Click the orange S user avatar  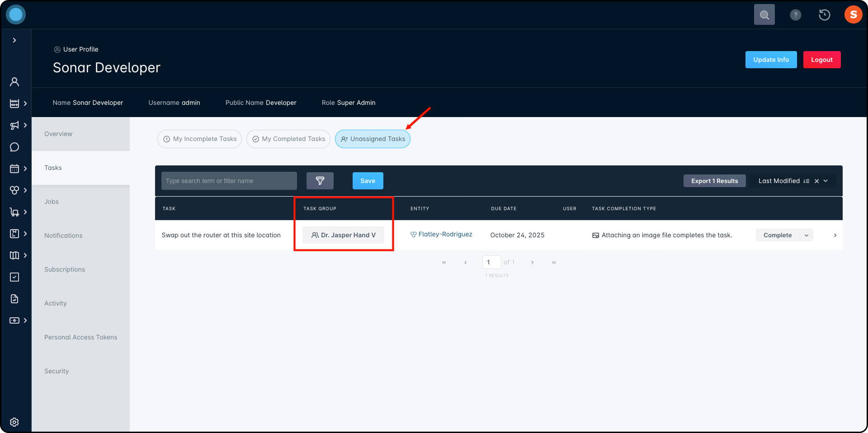[854, 14]
